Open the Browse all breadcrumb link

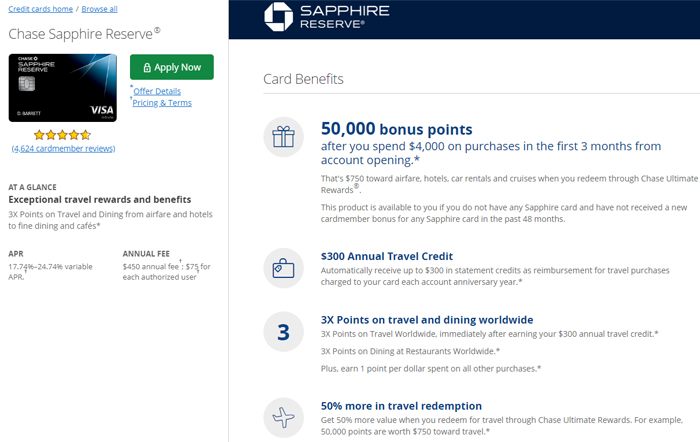pyautogui.click(x=100, y=9)
